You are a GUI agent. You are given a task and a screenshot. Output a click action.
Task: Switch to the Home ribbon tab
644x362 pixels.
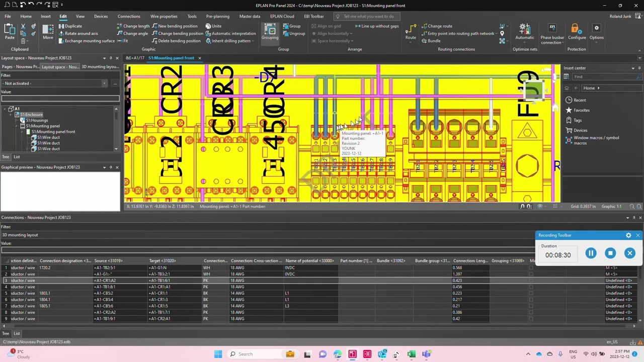click(26, 16)
